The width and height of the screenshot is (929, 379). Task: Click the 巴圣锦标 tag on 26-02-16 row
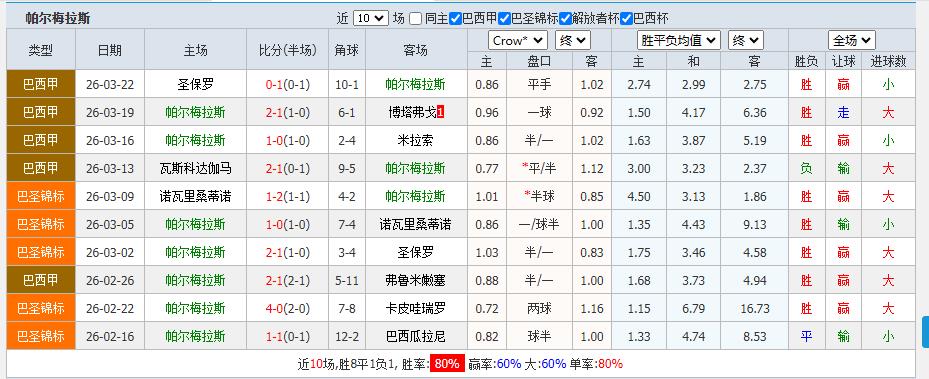(41, 336)
